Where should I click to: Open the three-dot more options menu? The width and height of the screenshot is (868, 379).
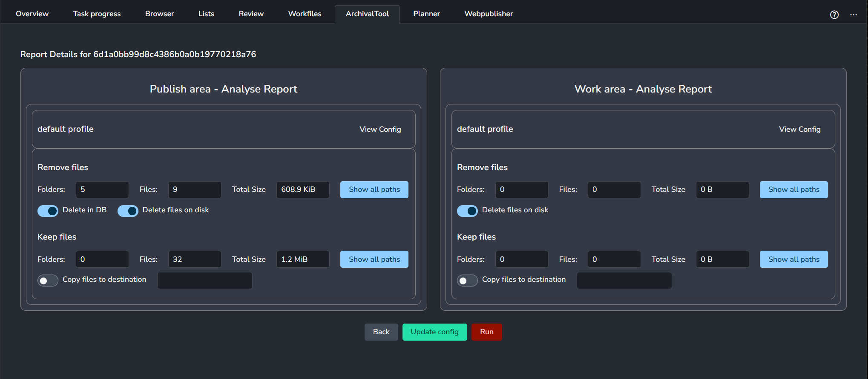(854, 14)
